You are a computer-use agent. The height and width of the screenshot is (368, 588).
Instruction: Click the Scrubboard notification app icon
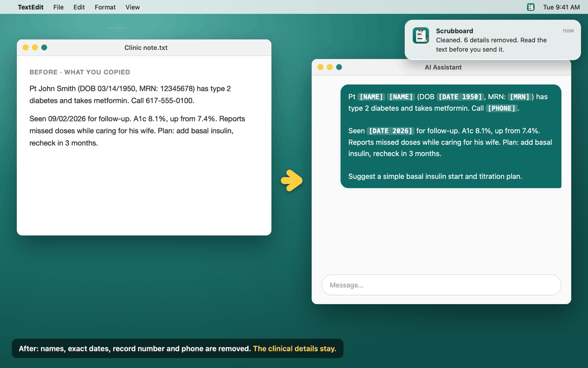420,35
